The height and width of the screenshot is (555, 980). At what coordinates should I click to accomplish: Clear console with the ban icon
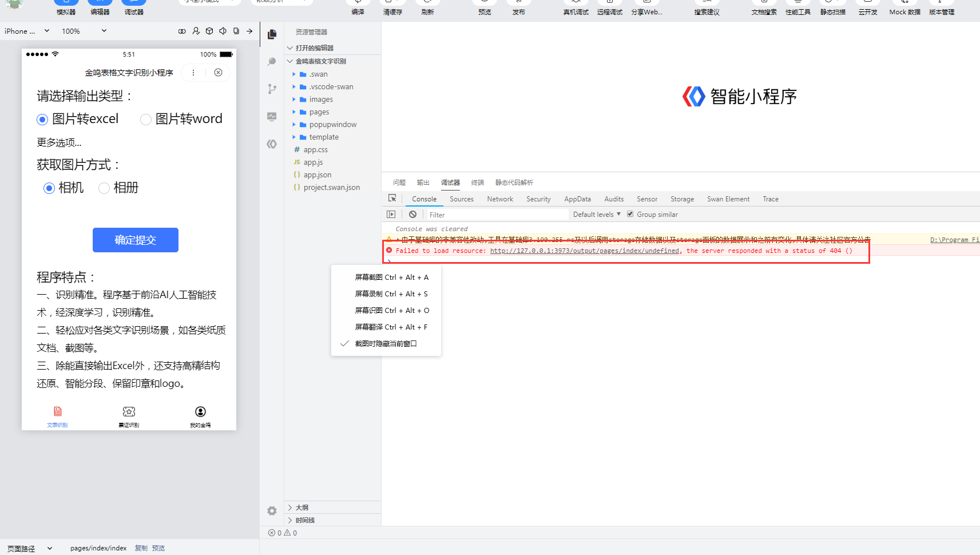pyautogui.click(x=412, y=215)
